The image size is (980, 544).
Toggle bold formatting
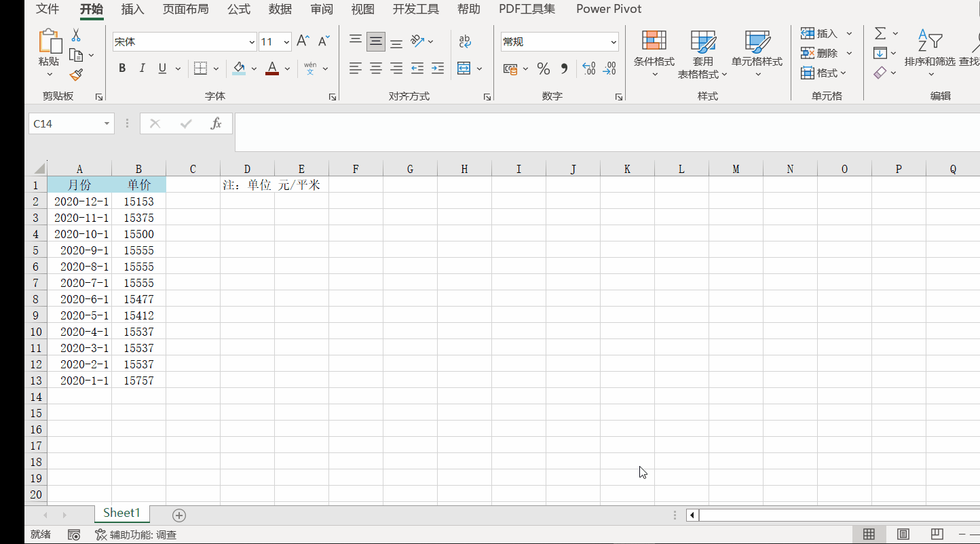[x=122, y=68]
